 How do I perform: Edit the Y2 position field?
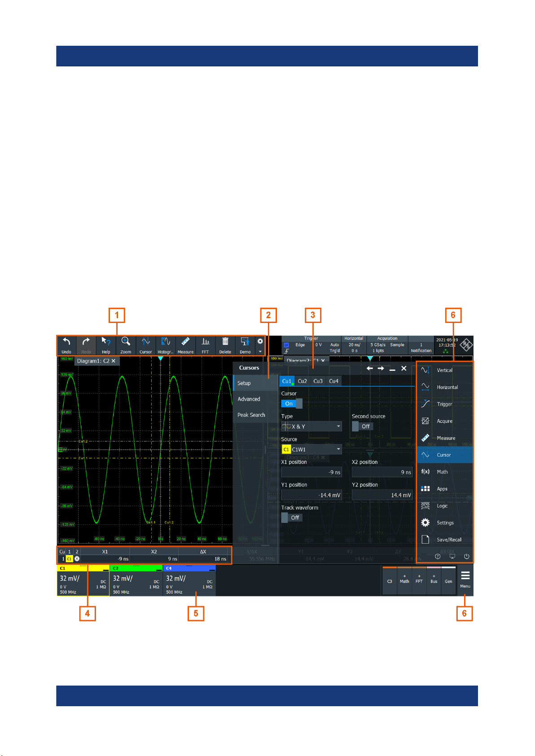[382, 495]
